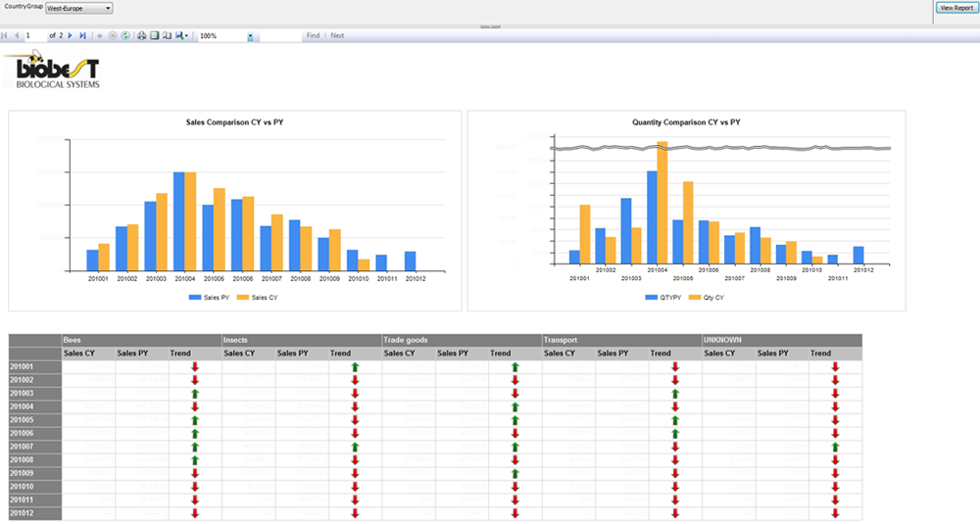Select the UNKNOWN column group header
The height and width of the screenshot is (524, 980).
click(x=782, y=341)
